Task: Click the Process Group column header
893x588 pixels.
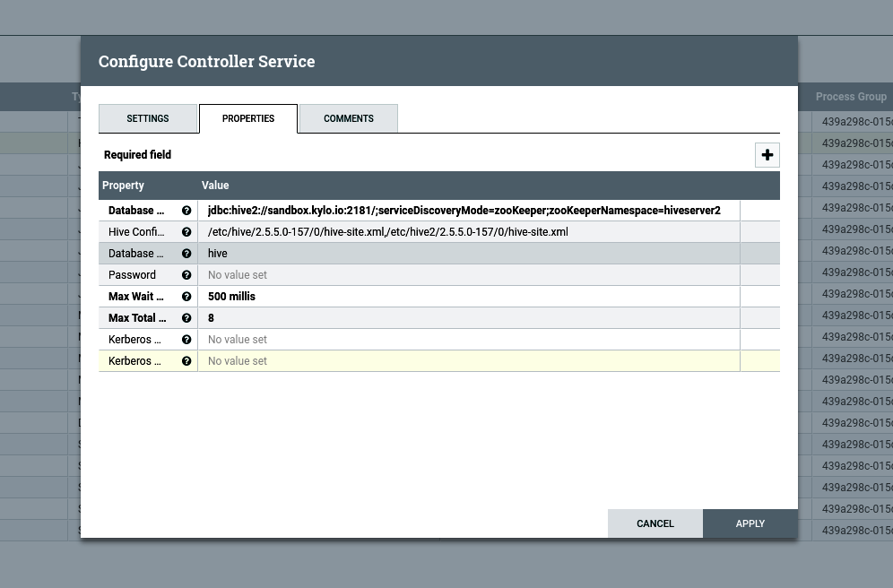Action: pos(851,97)
